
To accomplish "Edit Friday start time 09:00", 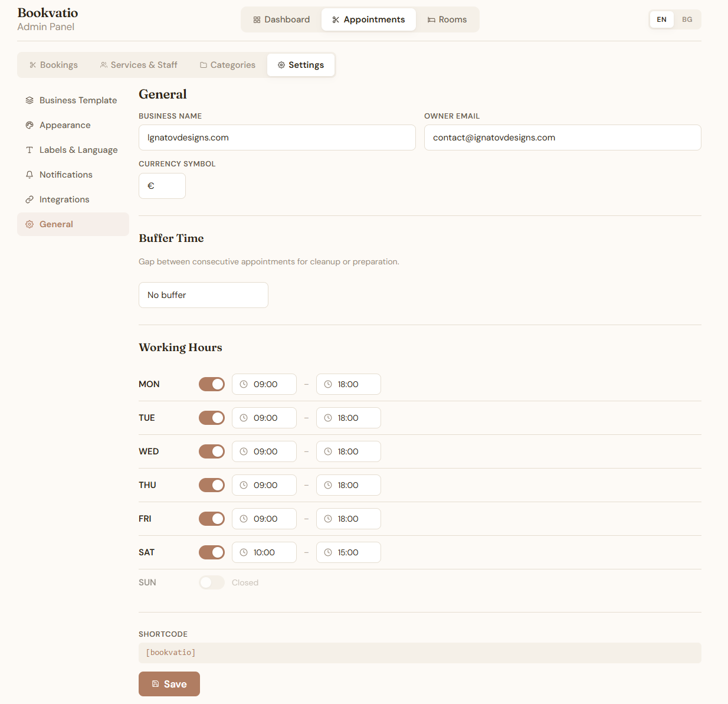I will [x=264, y=519].
